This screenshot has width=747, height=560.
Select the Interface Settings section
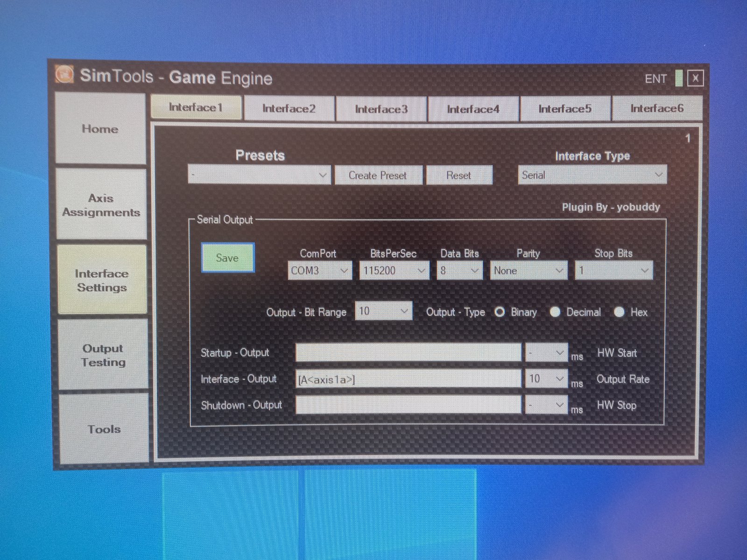102,280
